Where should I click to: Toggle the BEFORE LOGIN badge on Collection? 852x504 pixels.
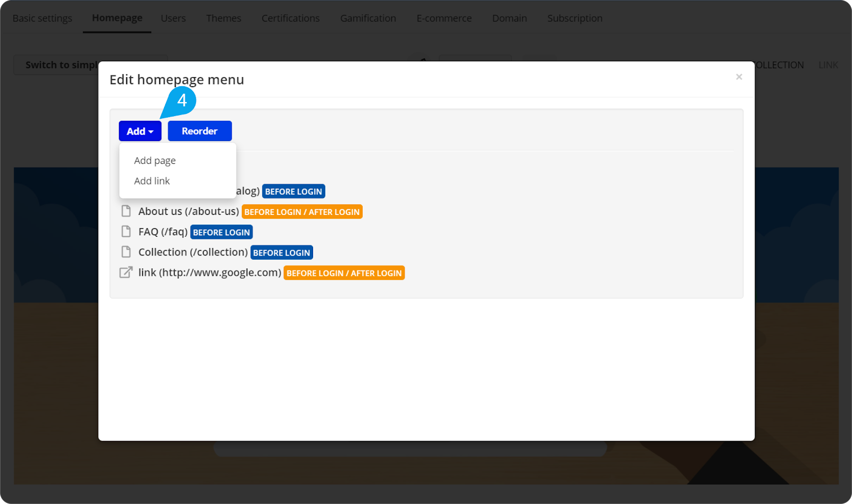pos(281,252)
